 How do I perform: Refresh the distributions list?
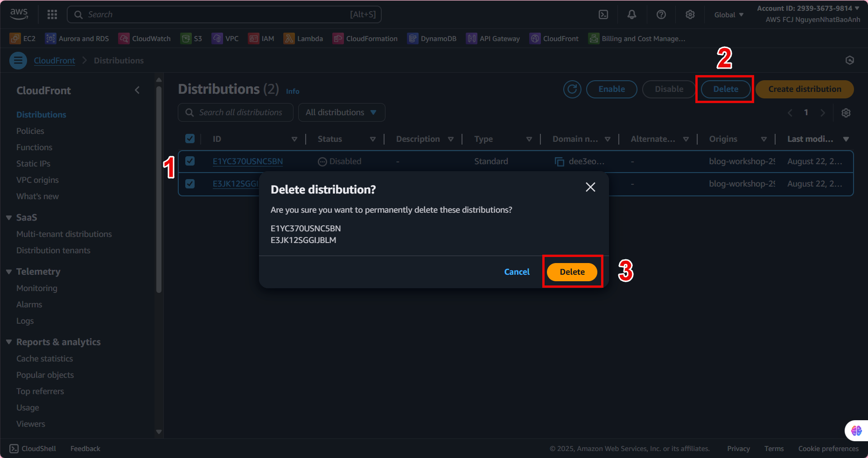572,89
